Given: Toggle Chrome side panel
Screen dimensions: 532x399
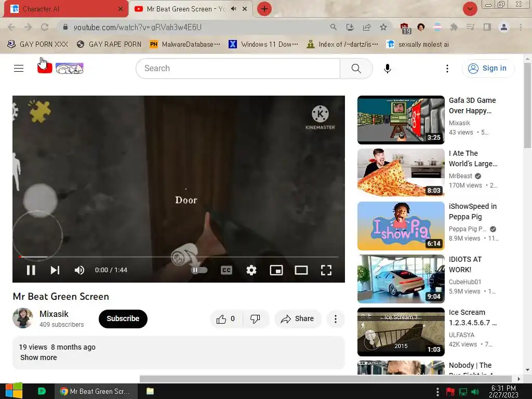Looking at the screenshot, I should (x=487, y=27).
